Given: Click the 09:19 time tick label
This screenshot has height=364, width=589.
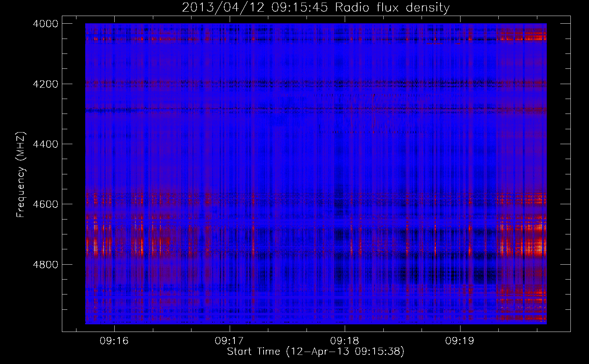Looking at the screenshot, I should tap(460, 341).
